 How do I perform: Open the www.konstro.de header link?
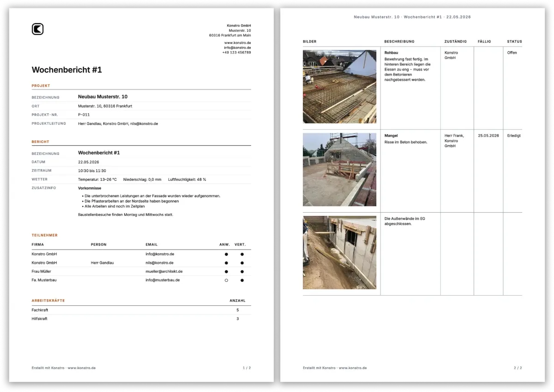(238, 42)
